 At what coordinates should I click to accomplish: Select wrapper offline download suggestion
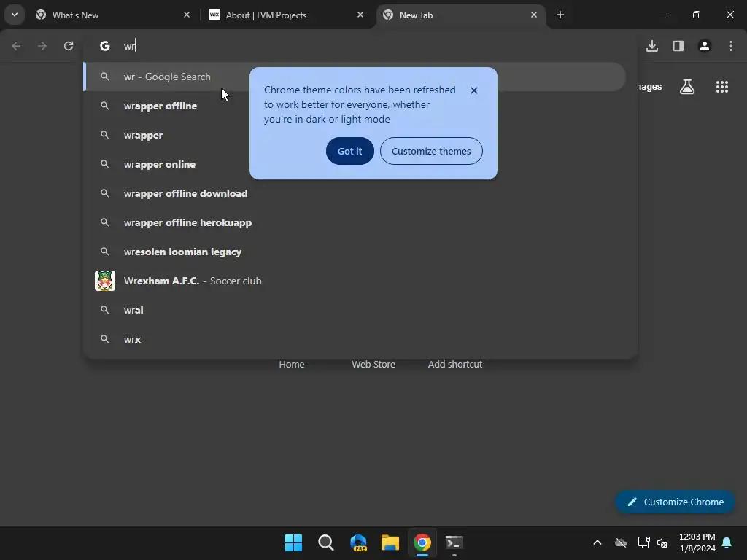click(x=355, y=193)
